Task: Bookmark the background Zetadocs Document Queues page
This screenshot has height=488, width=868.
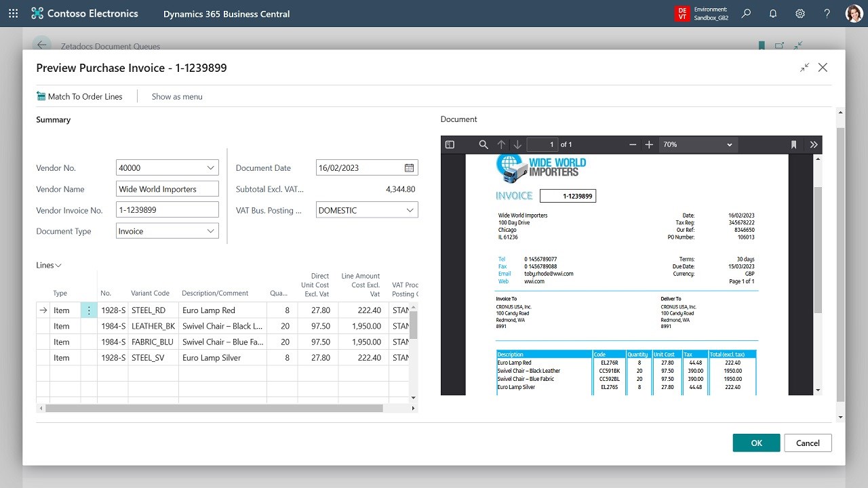Action: 762,45
